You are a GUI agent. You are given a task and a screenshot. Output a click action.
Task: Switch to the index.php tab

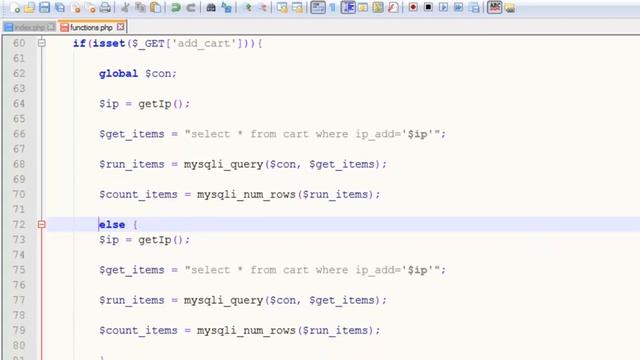[x=29, y=27]
